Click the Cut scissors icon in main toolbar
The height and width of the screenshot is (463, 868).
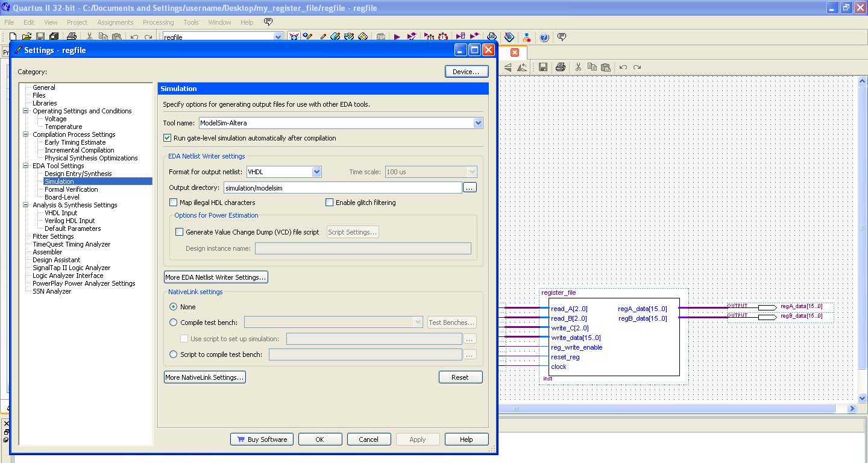[89, 37]
